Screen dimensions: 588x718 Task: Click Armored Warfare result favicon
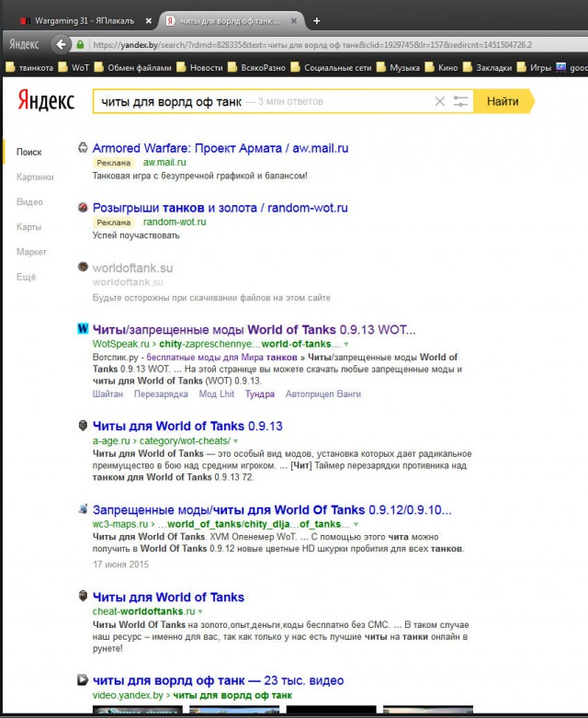point(83,147)
